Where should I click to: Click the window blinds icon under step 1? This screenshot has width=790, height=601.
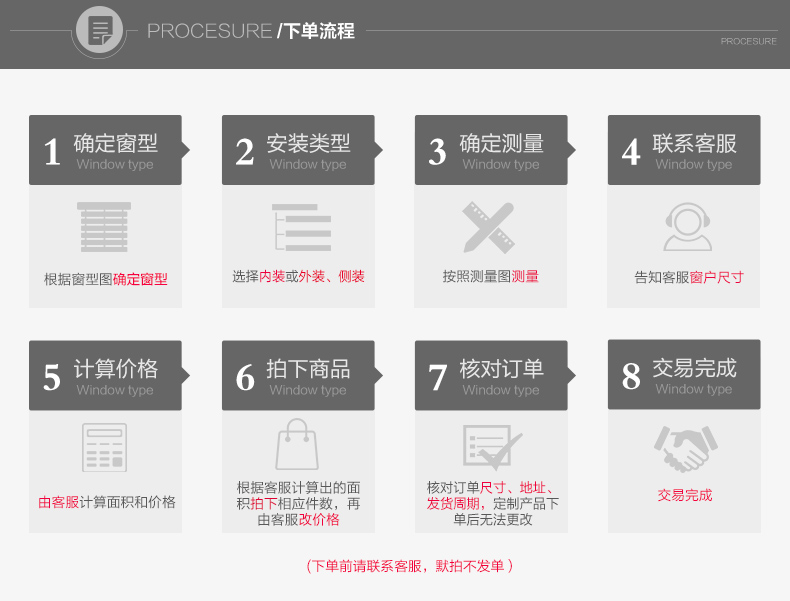point(104,227)
